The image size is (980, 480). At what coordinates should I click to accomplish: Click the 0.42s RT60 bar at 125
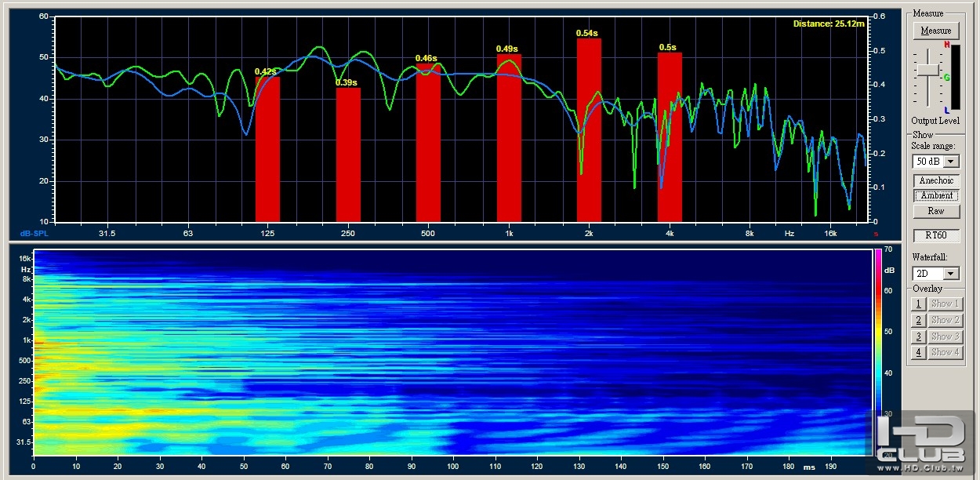[x=267, y=149]
